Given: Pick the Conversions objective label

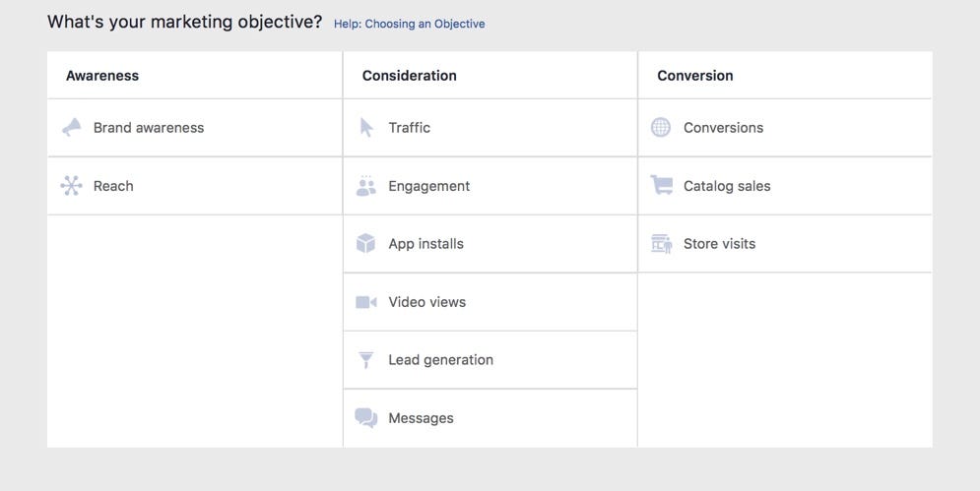Looking at the screenshot, I should (723, 128).
